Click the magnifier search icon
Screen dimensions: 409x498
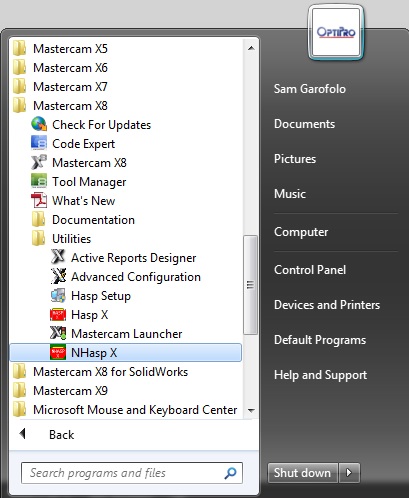(230, 473)
